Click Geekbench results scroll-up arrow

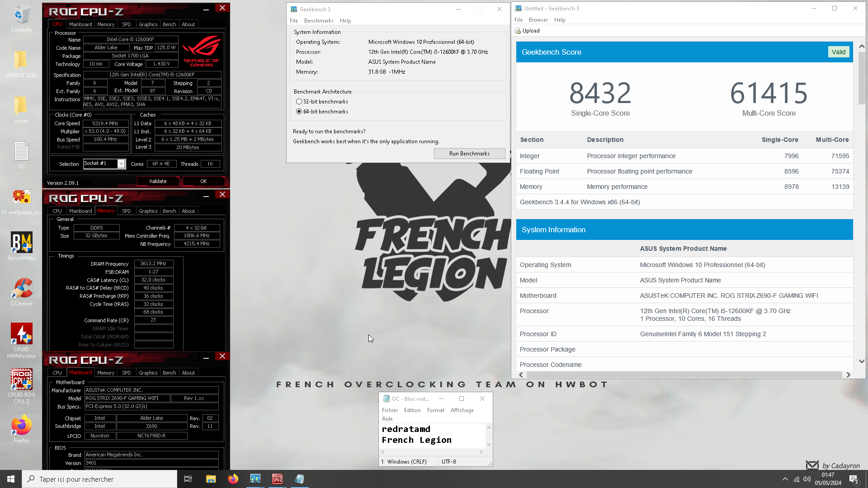point(861,46)
